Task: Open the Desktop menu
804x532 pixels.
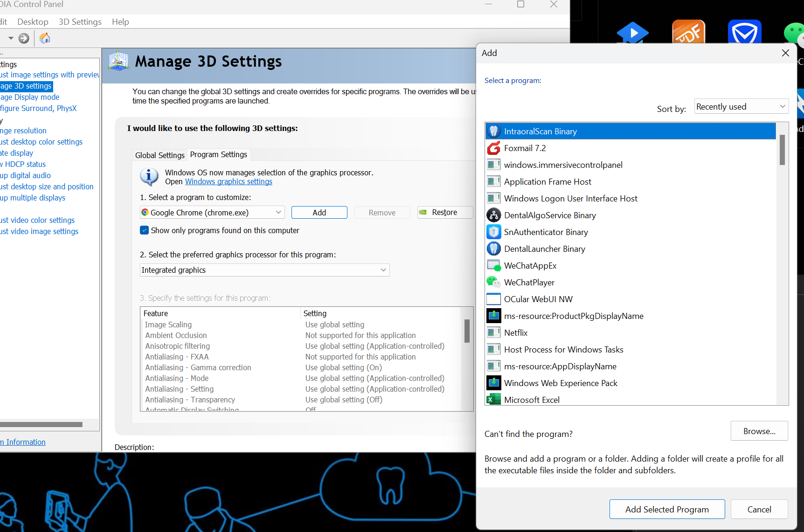Action: coord(33,22)
